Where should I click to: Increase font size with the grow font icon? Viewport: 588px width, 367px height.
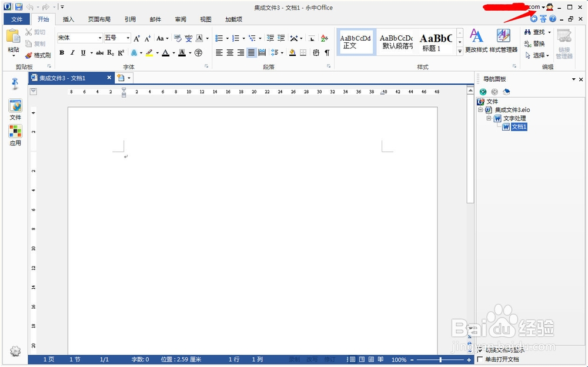tap(137, 38)
